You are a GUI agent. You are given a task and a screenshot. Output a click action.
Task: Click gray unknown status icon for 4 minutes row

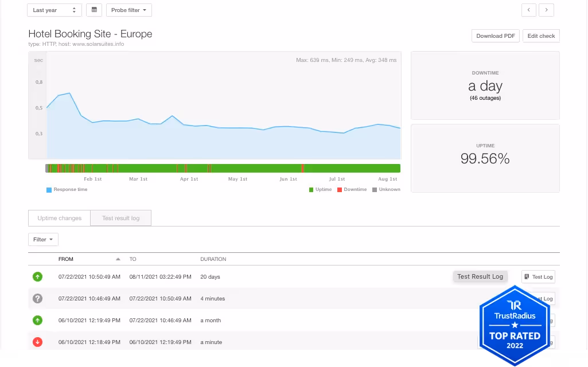coord(37,299)
